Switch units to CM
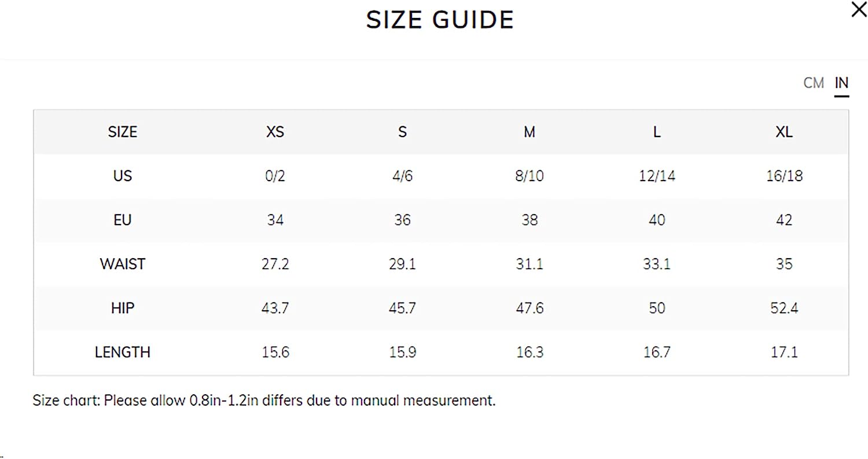Viewport: 868px width, 459px height. [814, 83]
